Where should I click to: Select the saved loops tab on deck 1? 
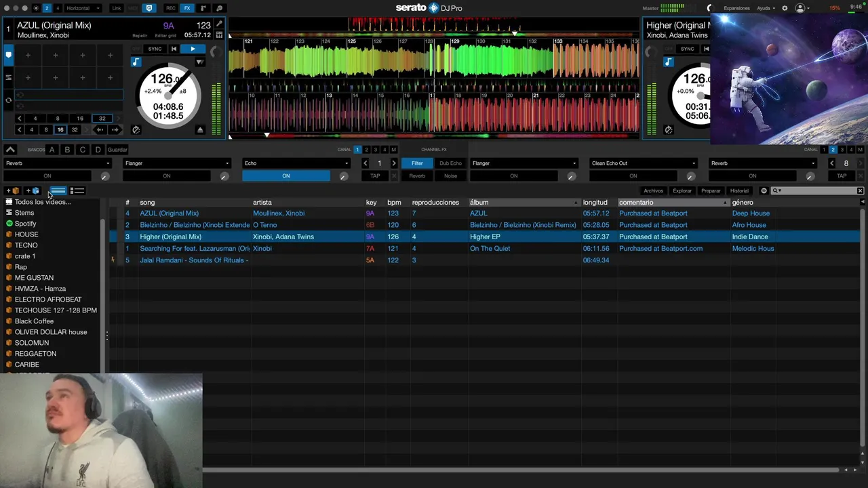coord(9,77)
